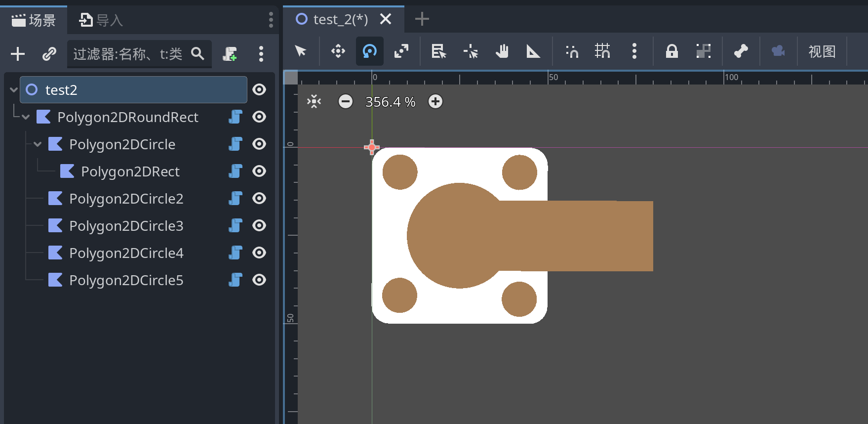The width and height of the screenshot is (868, 424).
Task: Select the Select Mode arrow tool
Action: click(300, 51)
